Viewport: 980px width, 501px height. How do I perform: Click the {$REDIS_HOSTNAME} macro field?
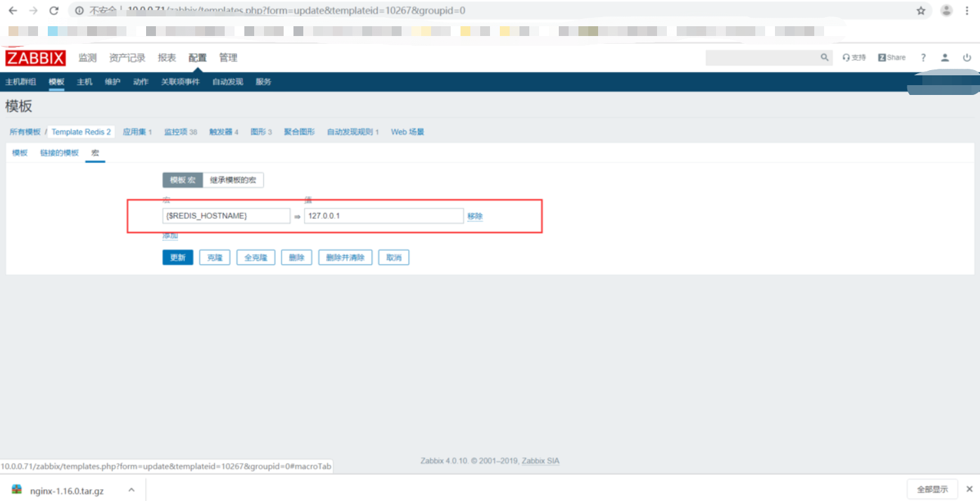(x=226, y=215)
